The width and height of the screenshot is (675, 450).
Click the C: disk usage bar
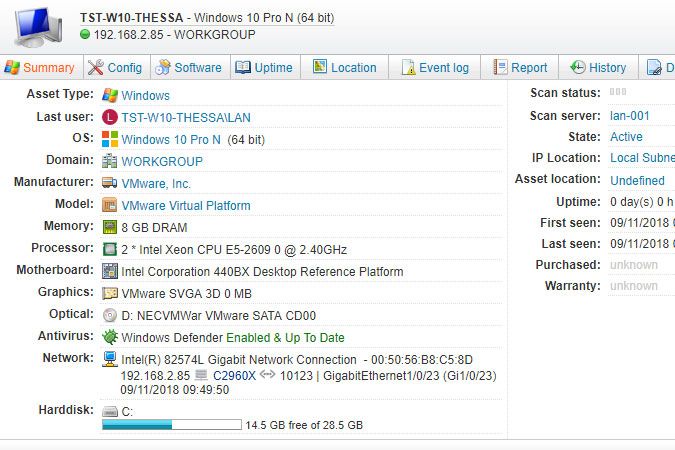(x=172, y=425)
